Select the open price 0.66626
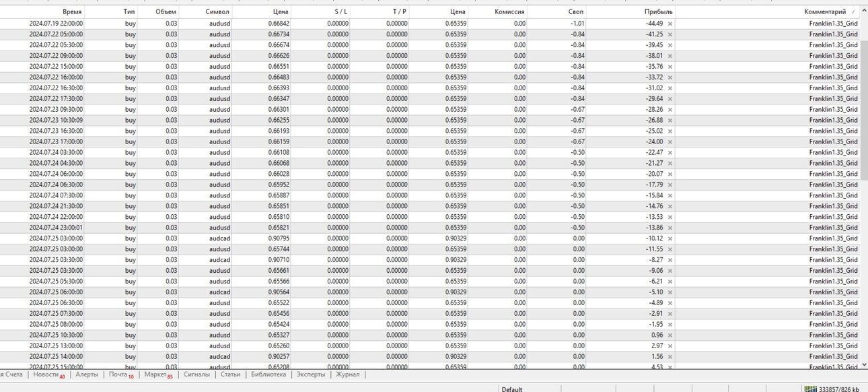868x392 pixels. click(279, 56)
